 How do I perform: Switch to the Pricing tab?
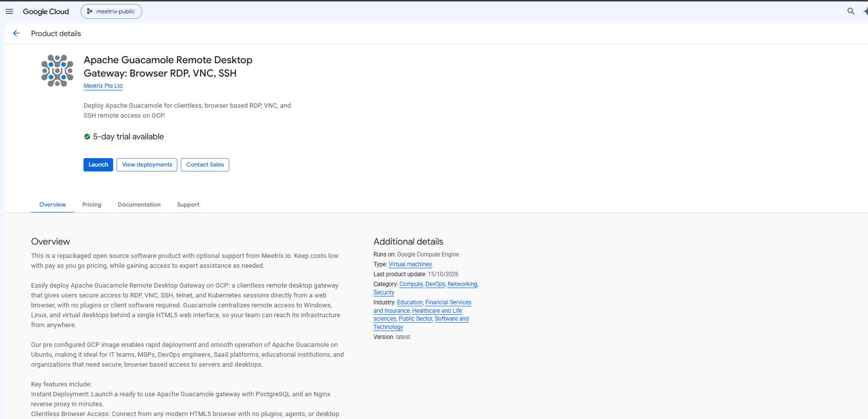92,205
